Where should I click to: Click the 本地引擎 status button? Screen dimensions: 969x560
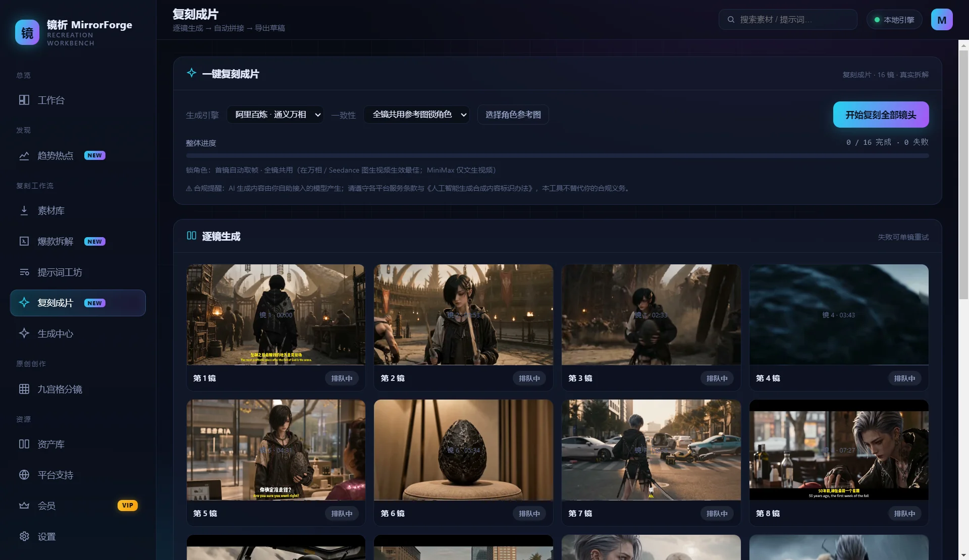point(894,20)
